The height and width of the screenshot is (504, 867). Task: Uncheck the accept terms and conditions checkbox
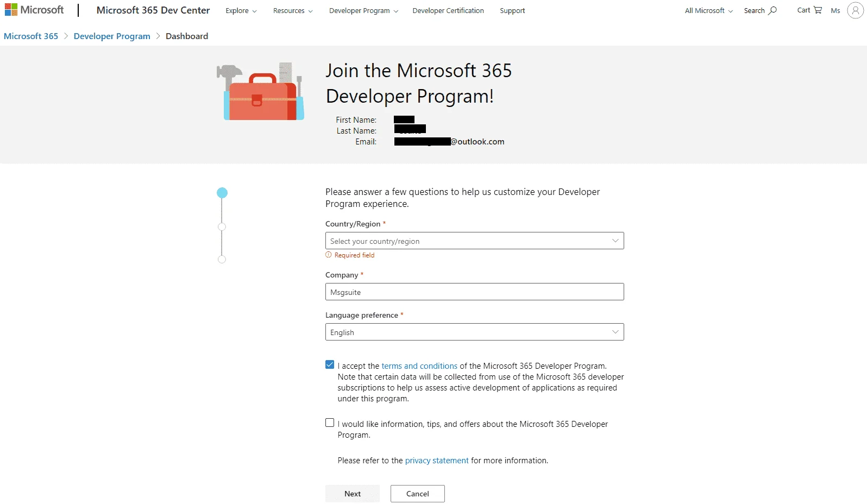[x=330, y=365]
